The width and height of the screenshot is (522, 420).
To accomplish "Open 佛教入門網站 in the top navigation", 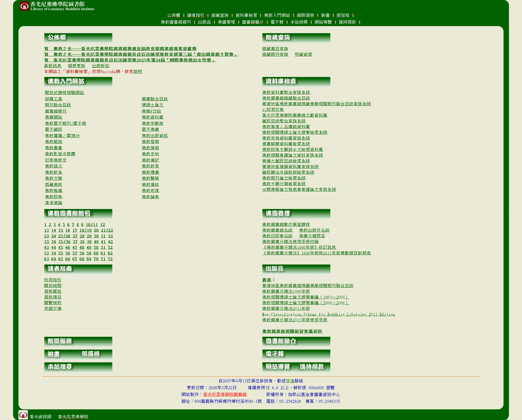I will point(277,15).
